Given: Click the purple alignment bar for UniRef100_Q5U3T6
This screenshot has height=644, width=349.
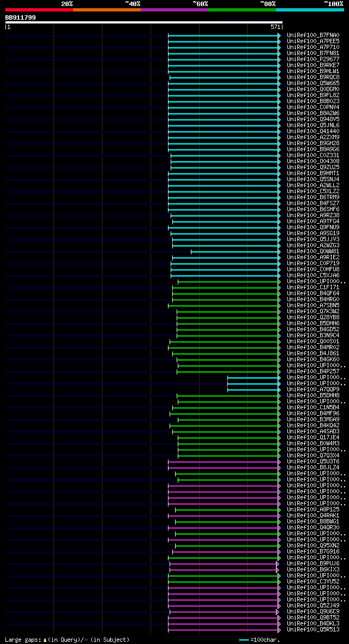Looking at the screenshot, I should coord(225,462).
